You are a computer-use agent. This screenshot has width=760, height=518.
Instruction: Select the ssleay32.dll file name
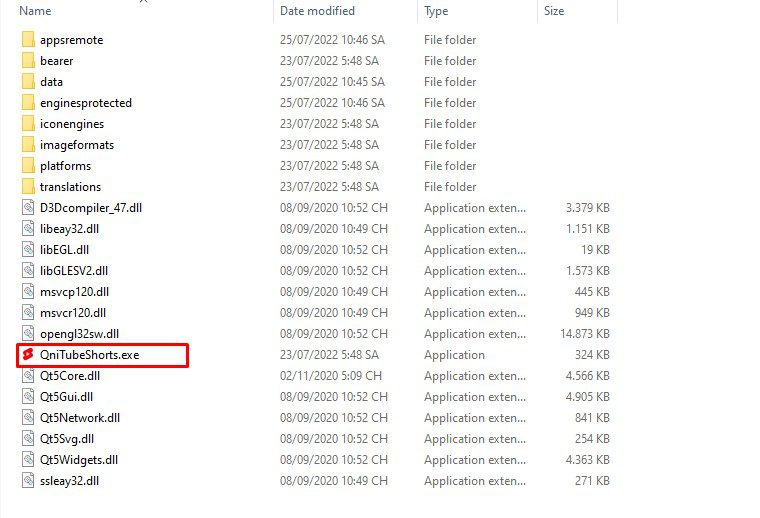tap(69, 481)
